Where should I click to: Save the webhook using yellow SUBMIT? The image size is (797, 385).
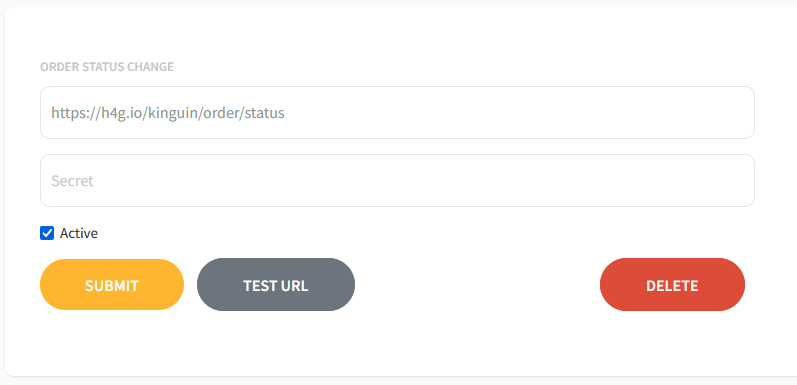click(112, 285)
